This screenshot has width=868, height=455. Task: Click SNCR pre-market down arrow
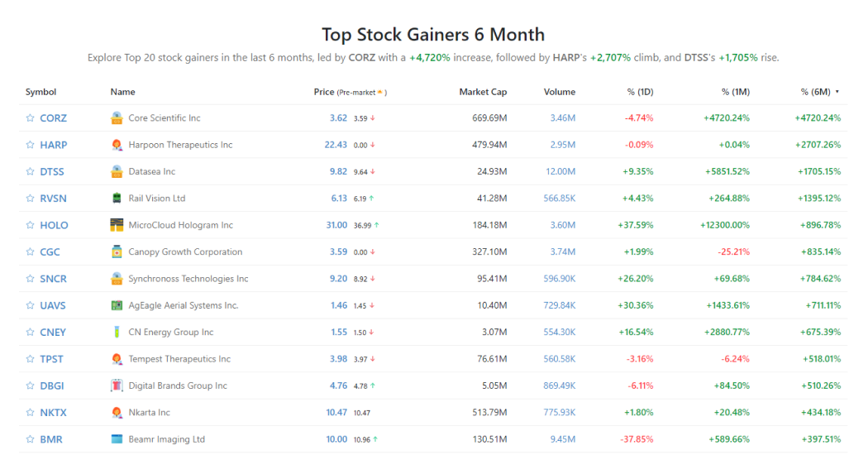coord(373,279)
